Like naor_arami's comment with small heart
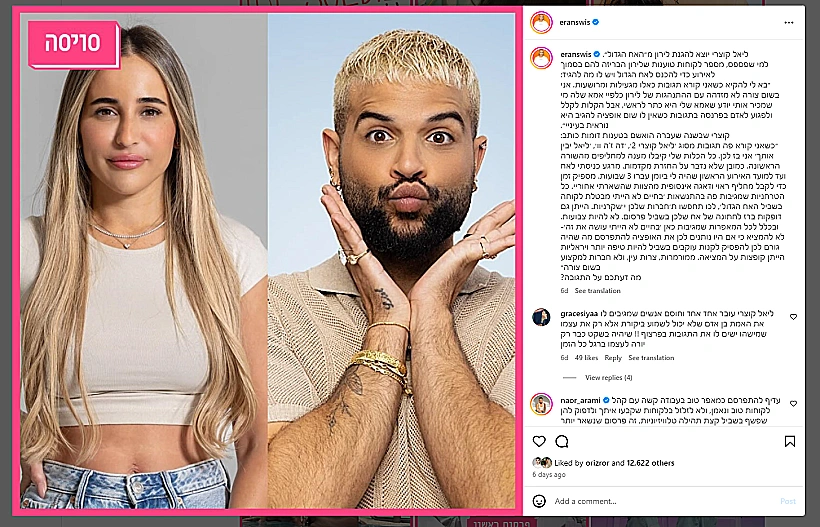Screen dimensions: 820x527 click(793, 404)
